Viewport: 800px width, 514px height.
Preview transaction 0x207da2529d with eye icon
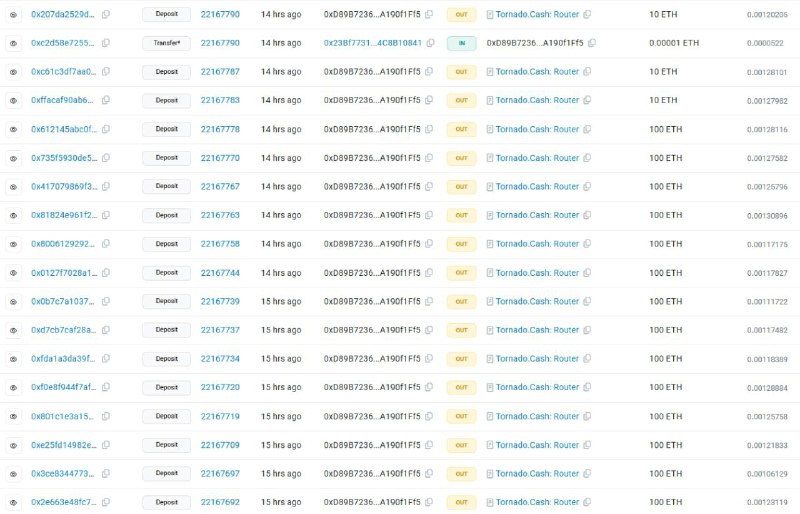14,15
